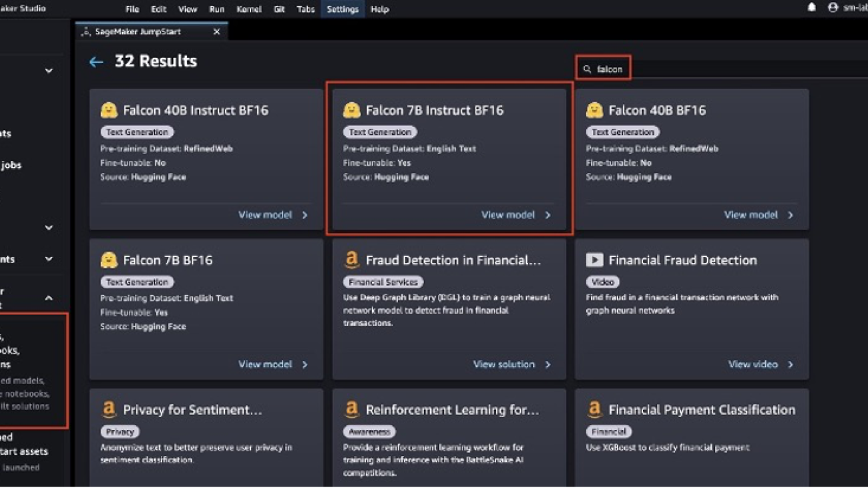Open the View menu

coord(188,9)
